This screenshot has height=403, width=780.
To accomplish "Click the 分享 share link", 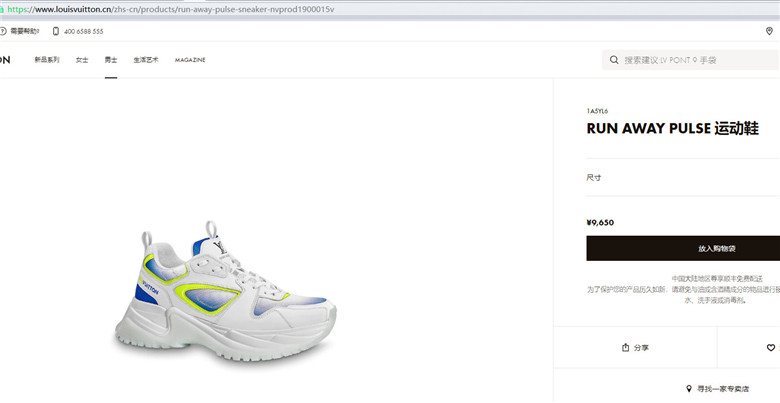I will click(x=641, y=348).
